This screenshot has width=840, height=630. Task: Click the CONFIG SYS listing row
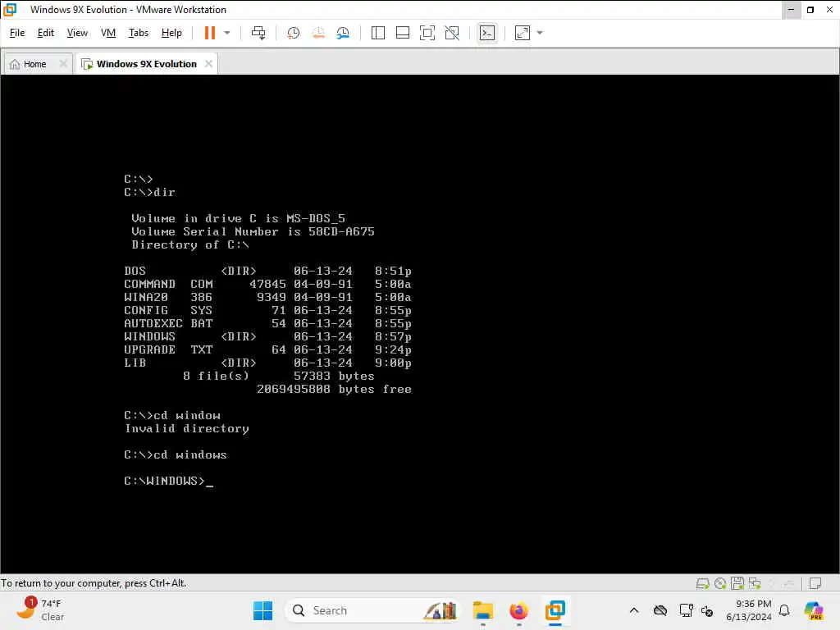(267, 310)
